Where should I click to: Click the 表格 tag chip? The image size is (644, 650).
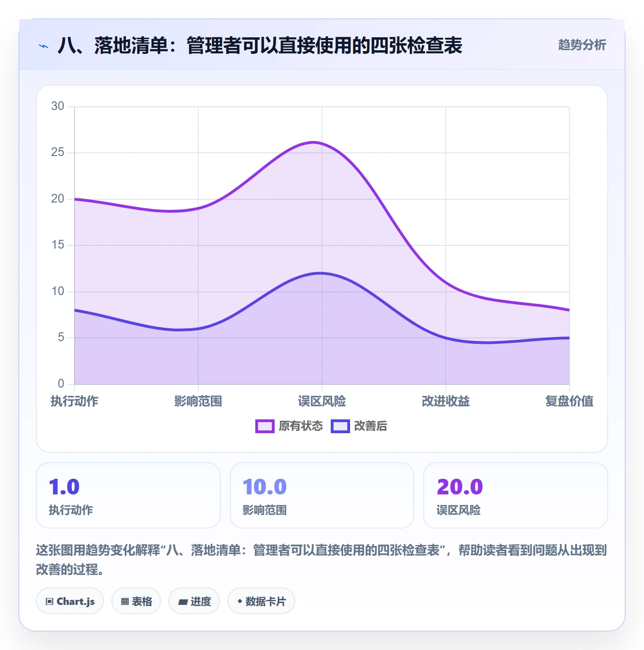[136, 601]
